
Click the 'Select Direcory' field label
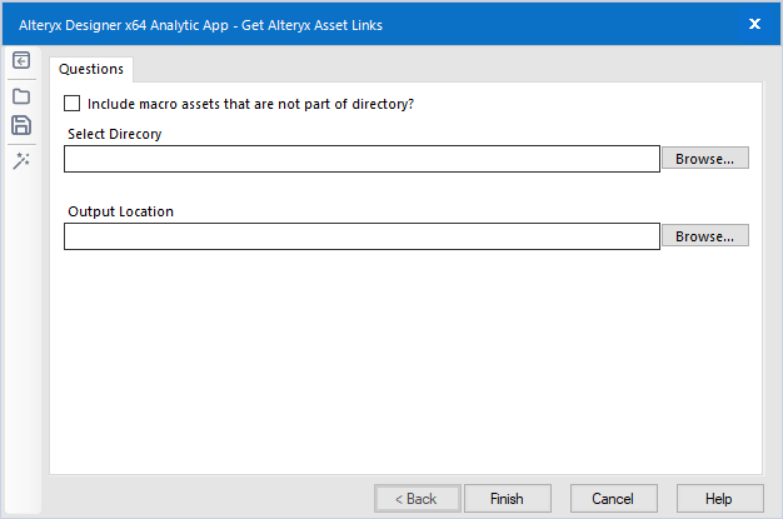tap(114, 134)
